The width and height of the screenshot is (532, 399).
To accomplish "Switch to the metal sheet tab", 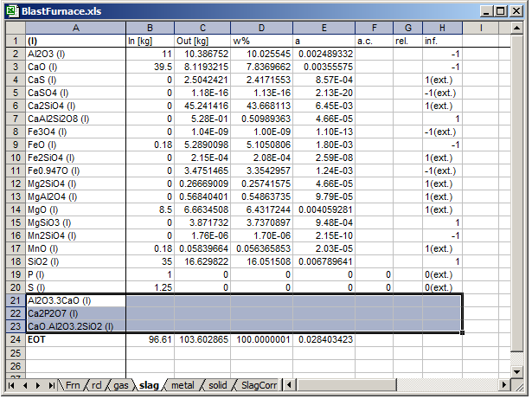I will coord(182,385).
